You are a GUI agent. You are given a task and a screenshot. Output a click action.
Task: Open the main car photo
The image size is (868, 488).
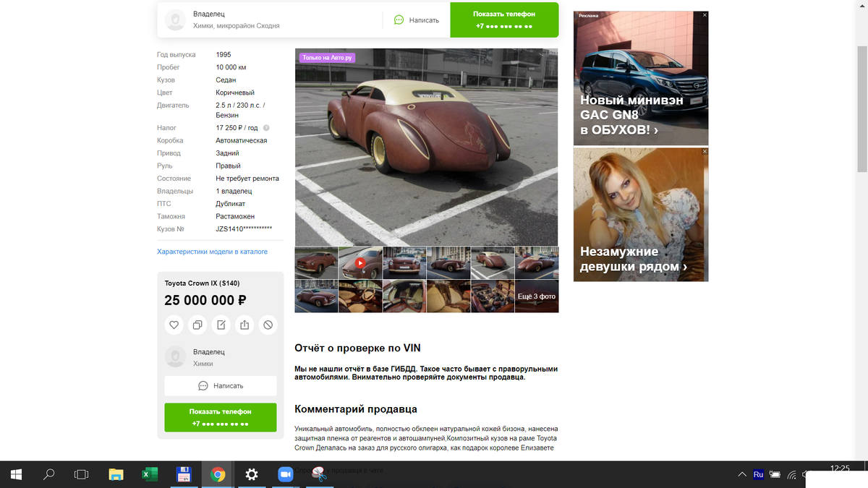[427, 147]
